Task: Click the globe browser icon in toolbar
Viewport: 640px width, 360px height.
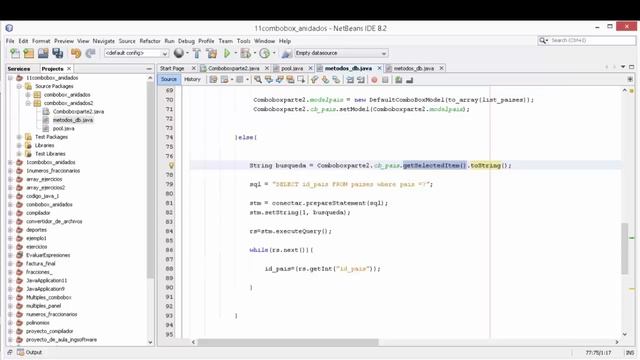Action: pyautogui.click(x=179, y=53)
